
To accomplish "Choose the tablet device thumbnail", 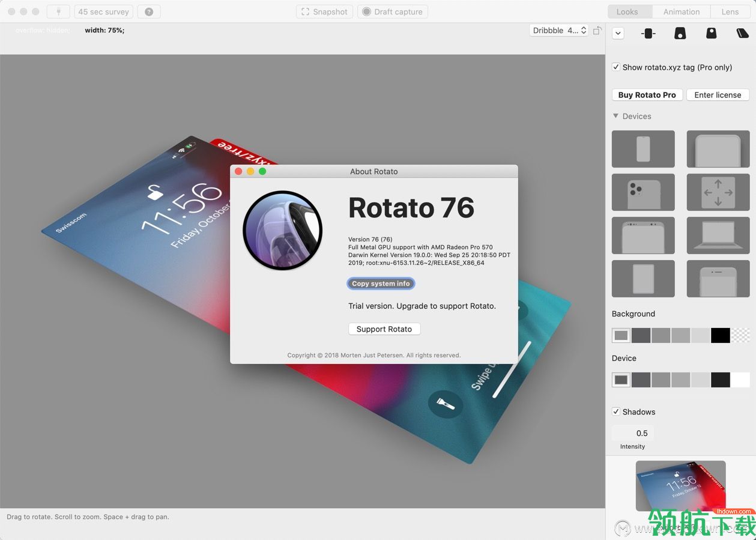I will coord(643,279).
